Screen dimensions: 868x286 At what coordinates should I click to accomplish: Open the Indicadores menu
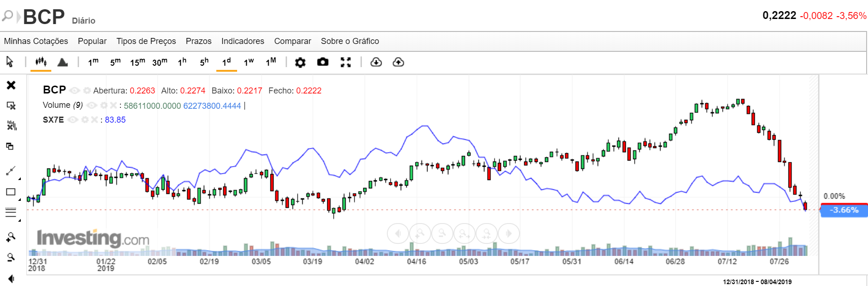tap(243, 41)
